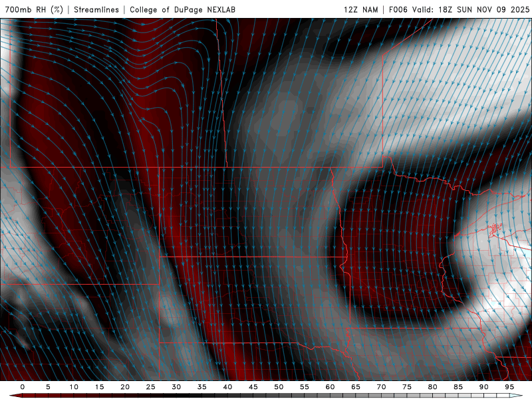Pick the legend value "85"
The width and height of the screenshot is (532, 399).
pos(458,387)
